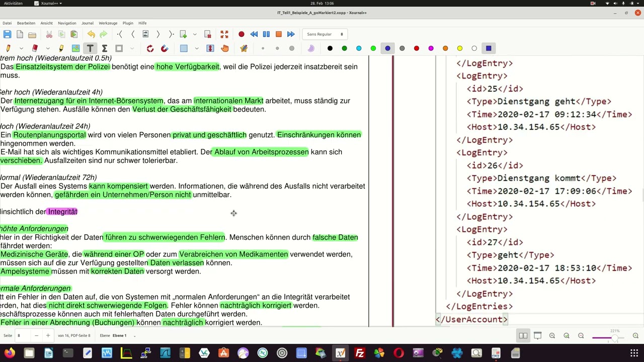
Task: Adjust the zoom slider in status bar
Action: pos(607,337)
